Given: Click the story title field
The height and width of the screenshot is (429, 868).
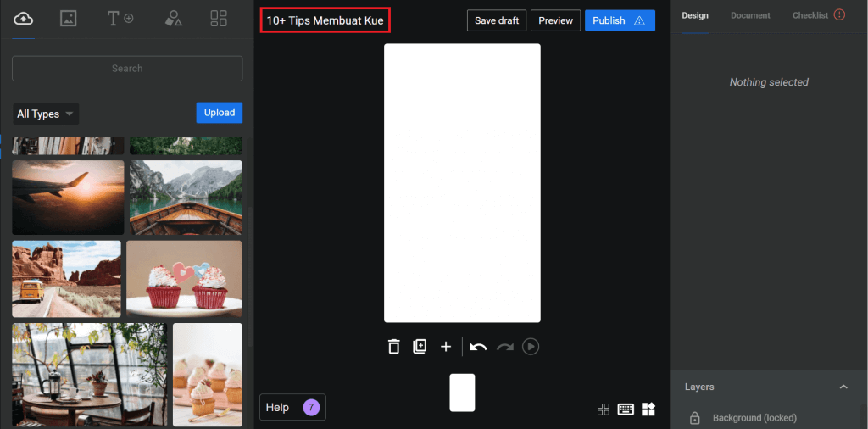Looking at the screenshot, I should [325, 20].
